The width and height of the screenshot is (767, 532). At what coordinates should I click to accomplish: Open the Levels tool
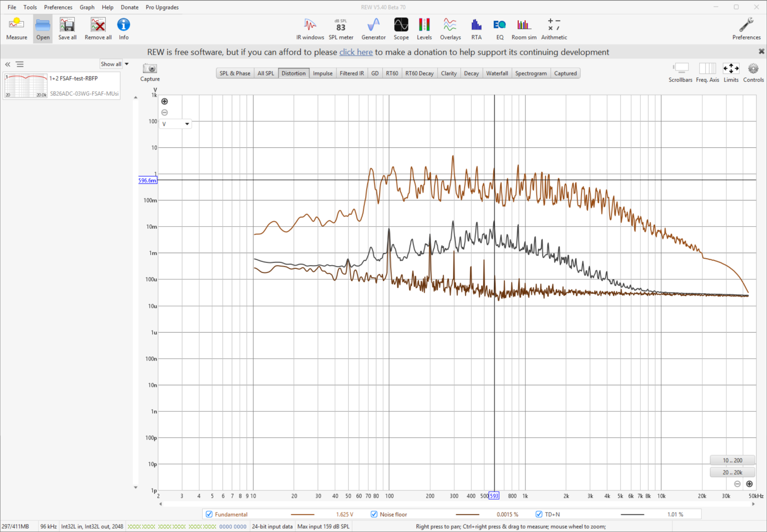click(x=424, y=29)
